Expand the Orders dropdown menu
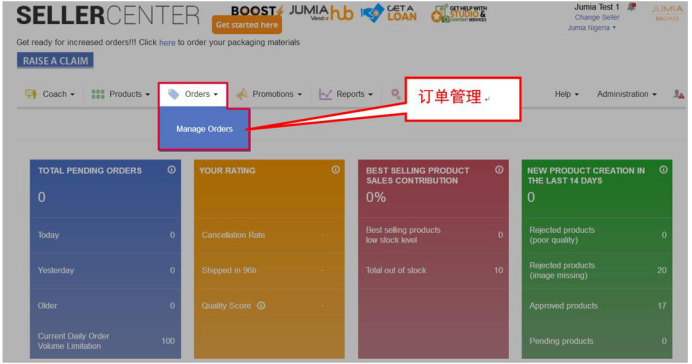Screen dimensions: 692x364 pyautogui.click(x=193, y=94)
